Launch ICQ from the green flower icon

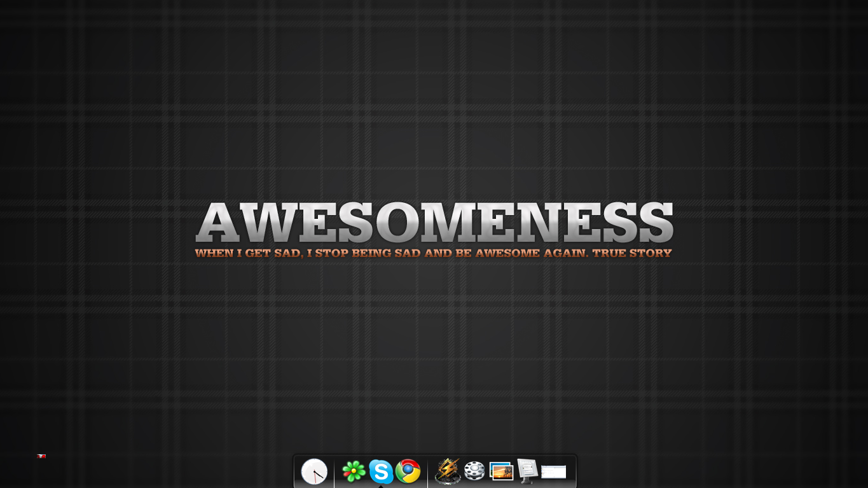pos(354,471)
